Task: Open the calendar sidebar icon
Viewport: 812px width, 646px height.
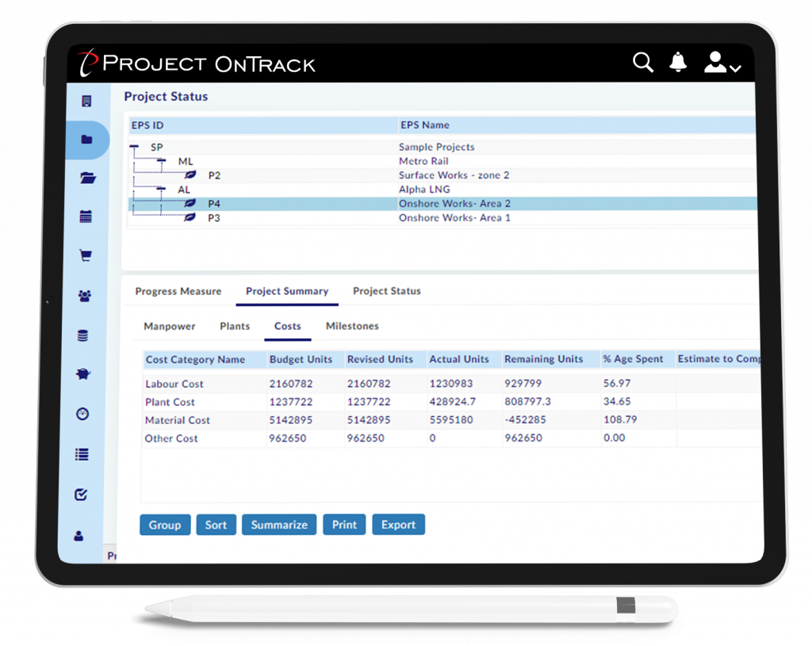Action: pos(86,216)
